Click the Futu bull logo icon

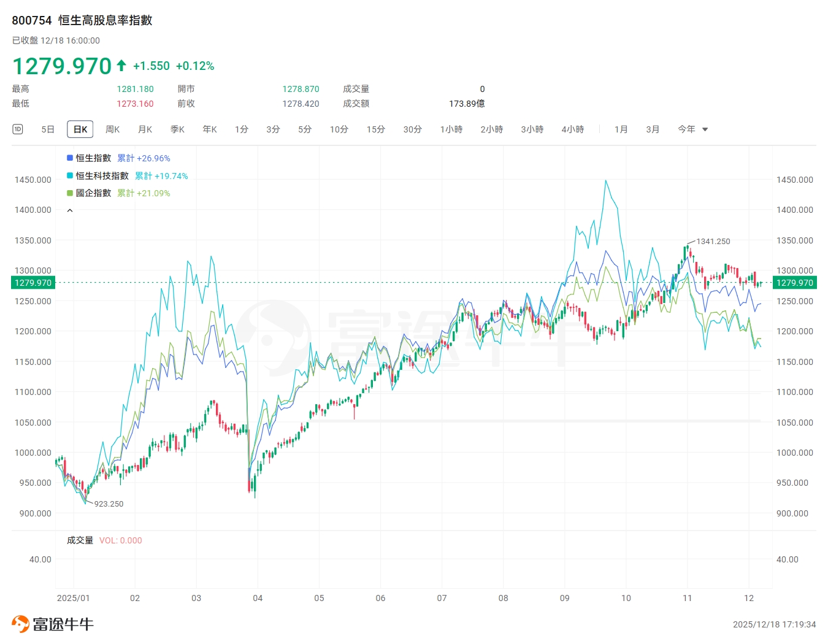point(20,624)
